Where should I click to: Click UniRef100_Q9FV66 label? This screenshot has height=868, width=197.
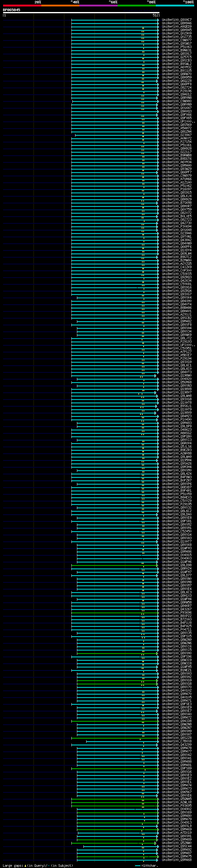click(x=177, y=115)
